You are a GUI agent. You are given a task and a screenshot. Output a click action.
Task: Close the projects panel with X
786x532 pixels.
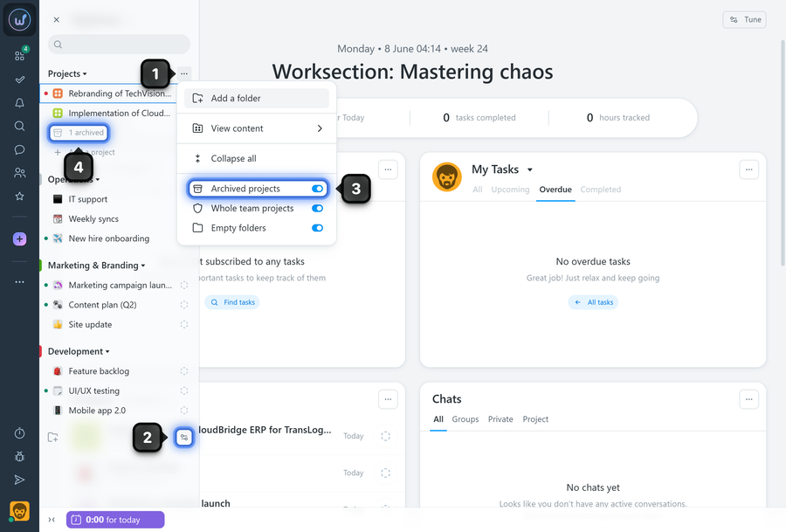tap(57, 19)
